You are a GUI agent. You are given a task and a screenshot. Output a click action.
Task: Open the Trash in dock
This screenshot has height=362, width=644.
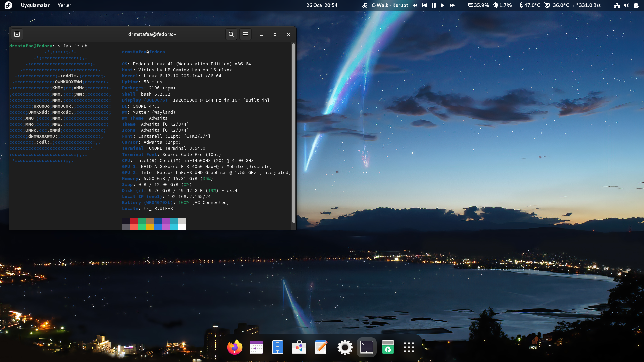click(x=388, y=347)
